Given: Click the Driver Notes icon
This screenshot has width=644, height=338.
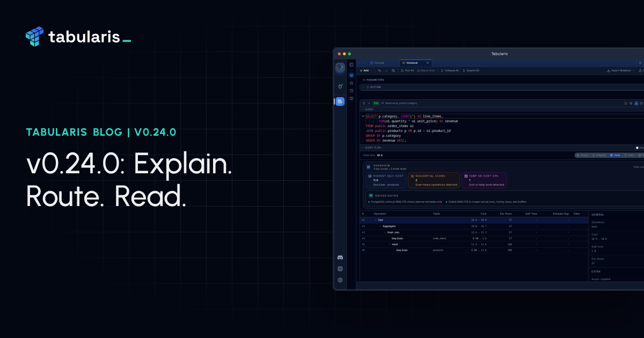Looking at the screenshot, I should pyautogui.click(x=371, y=196).
